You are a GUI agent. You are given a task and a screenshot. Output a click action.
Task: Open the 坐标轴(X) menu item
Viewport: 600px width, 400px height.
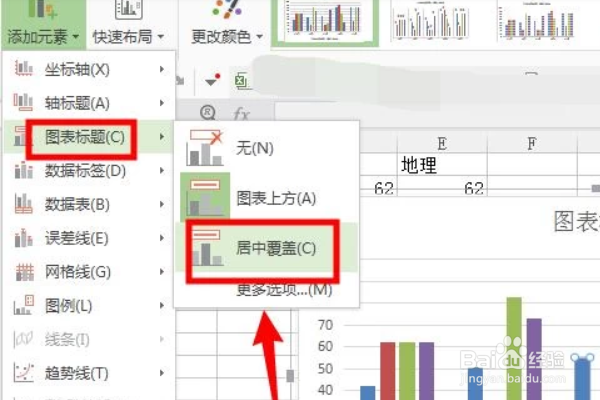pyautogui.click(x=89, y=69)
